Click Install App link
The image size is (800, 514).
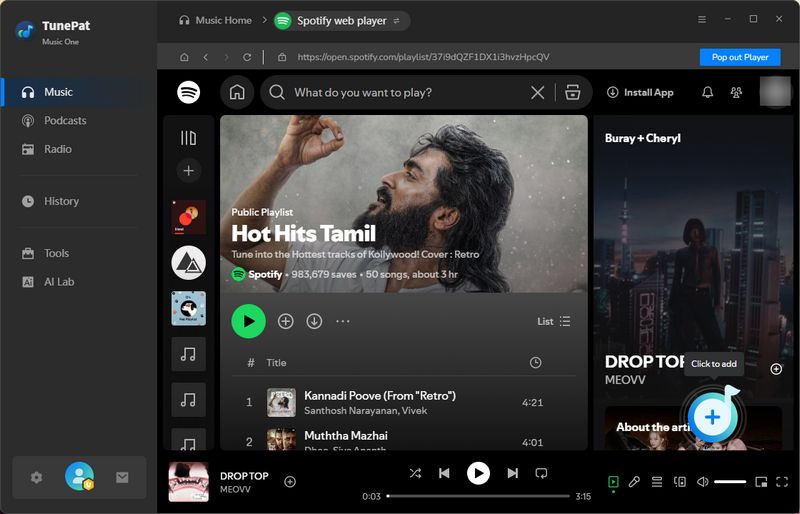640,92
